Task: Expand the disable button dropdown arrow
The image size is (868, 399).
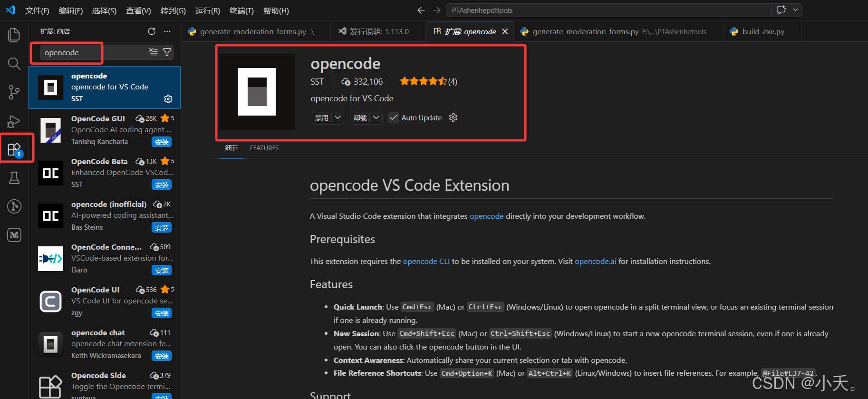Action: click(x=338, y=117)
